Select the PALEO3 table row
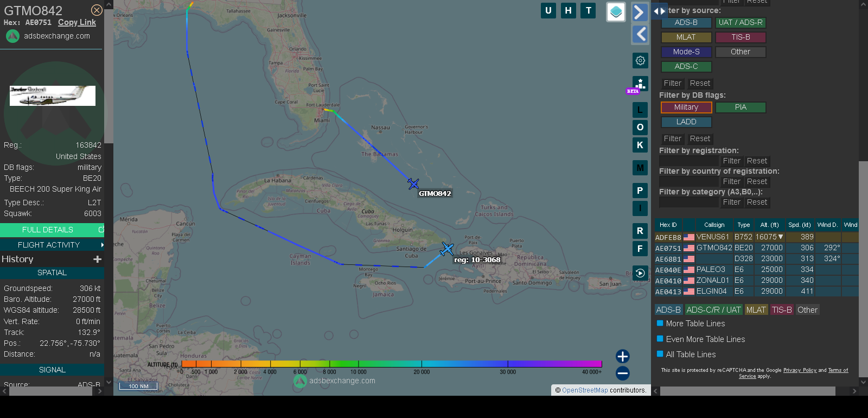Image resolution: width=868 pixels, height=418 pixels. coord(757,270)
